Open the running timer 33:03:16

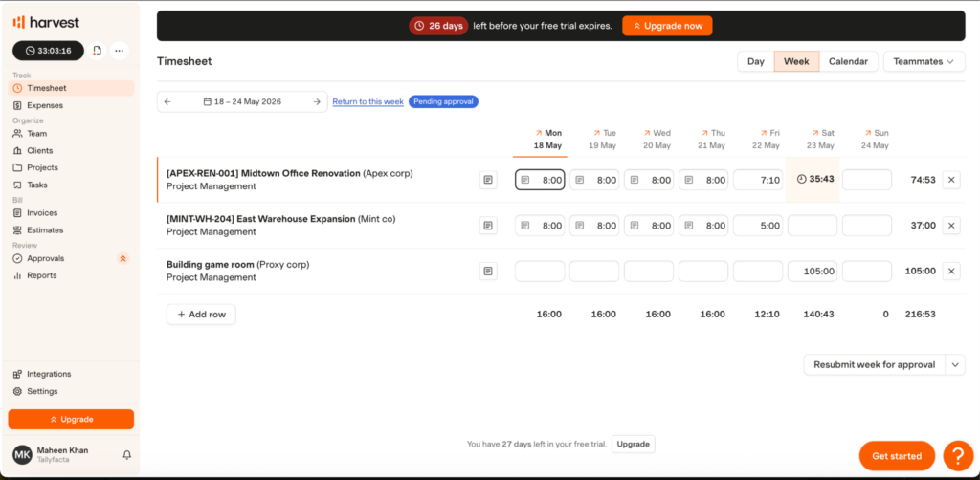point(48,51)
